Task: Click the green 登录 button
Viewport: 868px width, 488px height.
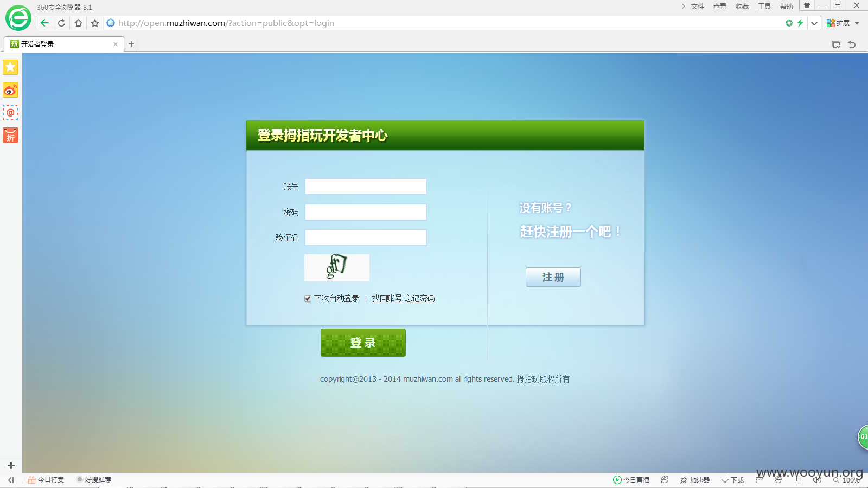Action: 363,343
